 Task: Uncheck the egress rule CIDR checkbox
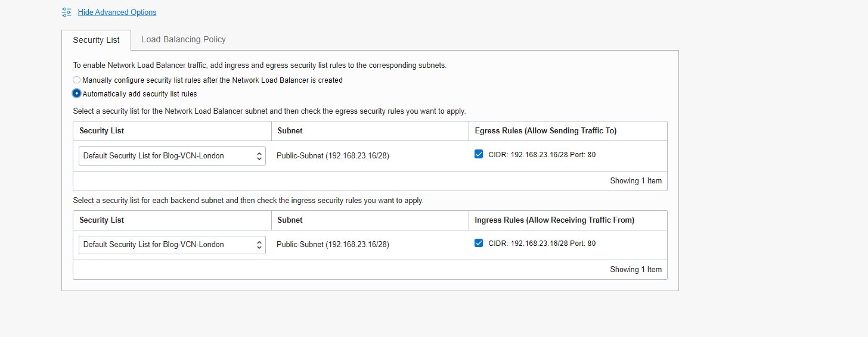[x=479, y=154]
